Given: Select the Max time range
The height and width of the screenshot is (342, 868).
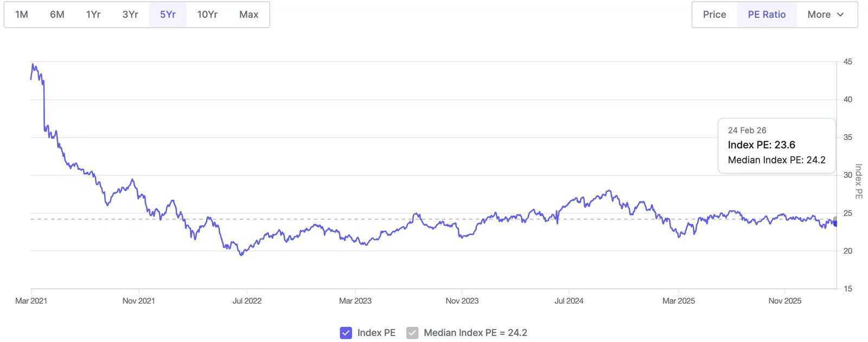Looking at the screenshot, I should pos(248,15).
